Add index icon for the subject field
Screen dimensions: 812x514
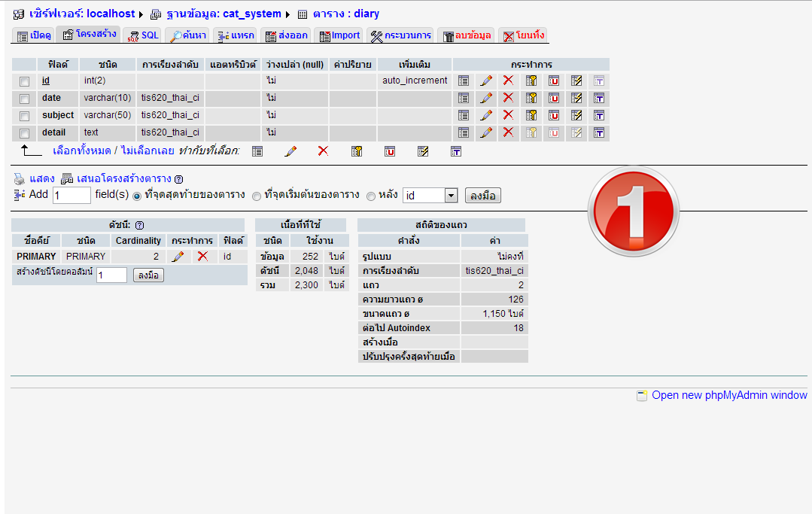576,115
